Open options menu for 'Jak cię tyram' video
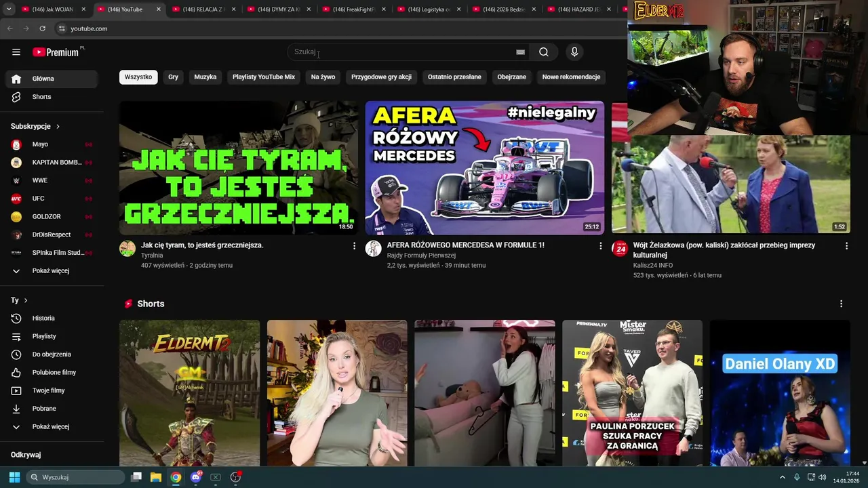Image resolution: width=868 pixels, height=488 pixels. [x=354, y=246]
